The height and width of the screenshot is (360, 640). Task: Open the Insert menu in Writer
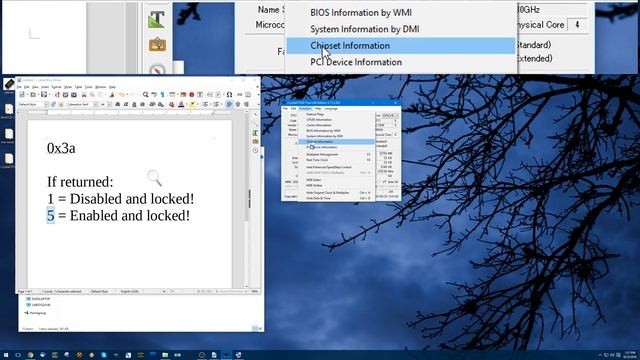pyautogui.click(x=45, y=87)
